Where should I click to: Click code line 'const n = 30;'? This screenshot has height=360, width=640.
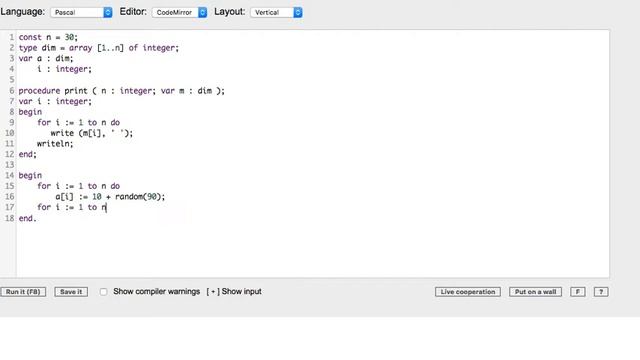(x=48, y=37)
